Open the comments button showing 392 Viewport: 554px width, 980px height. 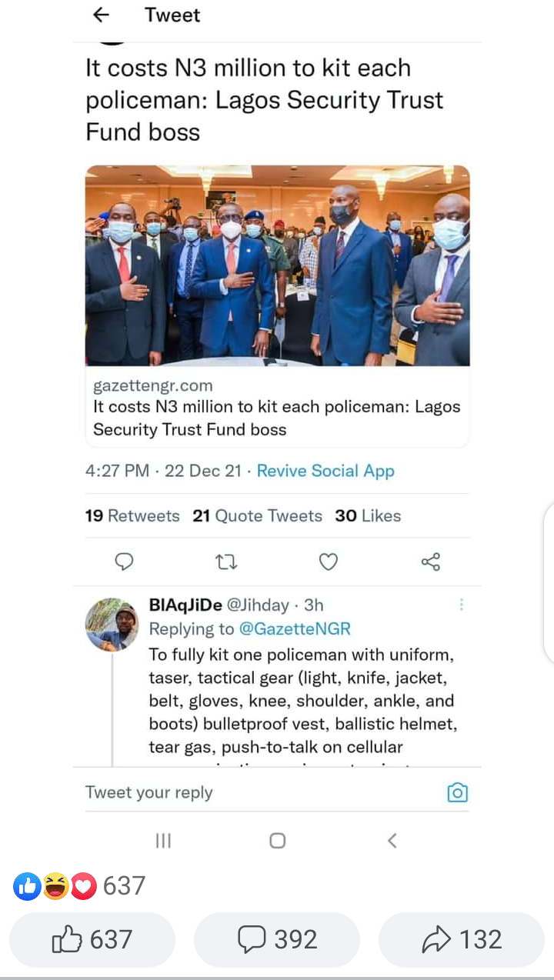pos(277,939)
